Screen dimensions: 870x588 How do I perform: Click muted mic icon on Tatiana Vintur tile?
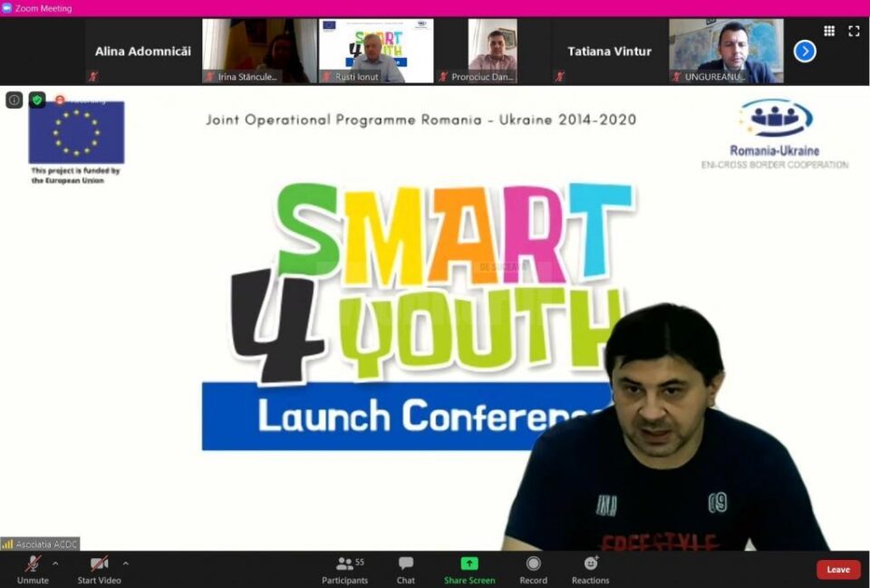click(x=560, y=76)
